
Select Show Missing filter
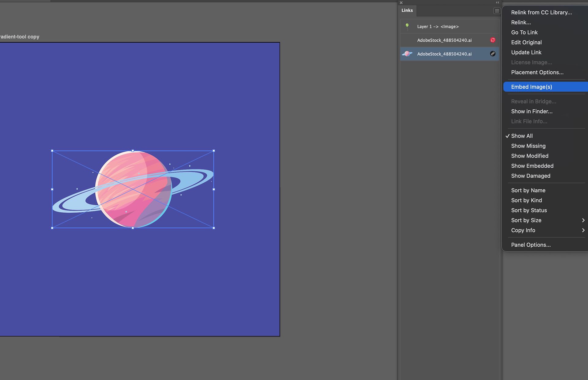[528, 146]
